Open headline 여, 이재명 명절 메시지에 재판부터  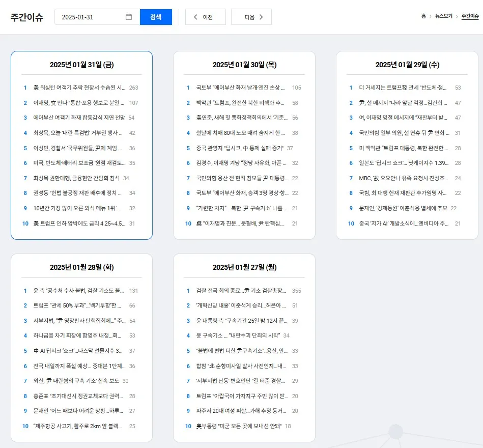(x=403, y=118)
